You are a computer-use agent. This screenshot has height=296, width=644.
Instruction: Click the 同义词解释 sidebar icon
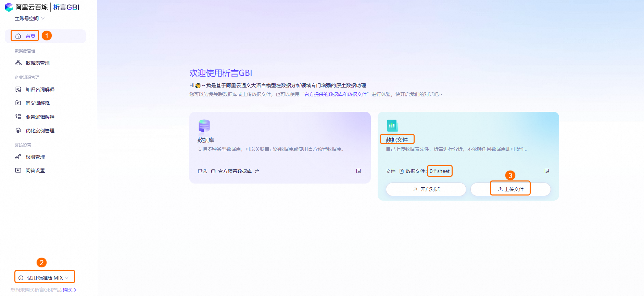18,103
